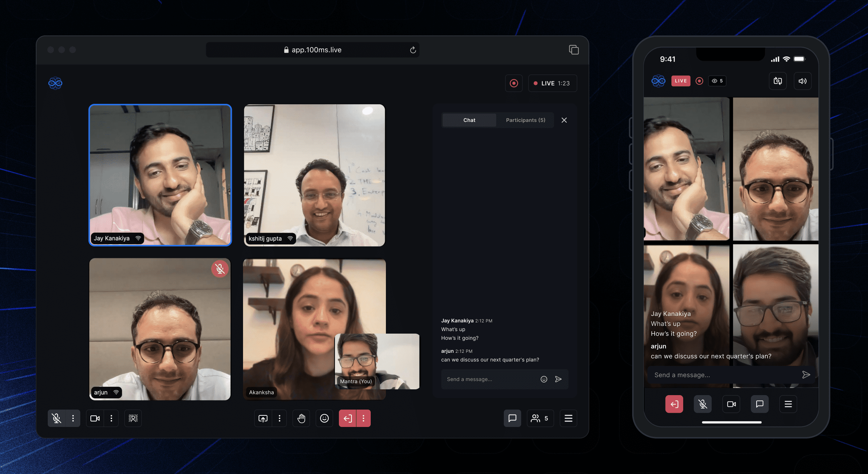
Task: Expand microphone options menu dots
Action: tap(73, 418)
